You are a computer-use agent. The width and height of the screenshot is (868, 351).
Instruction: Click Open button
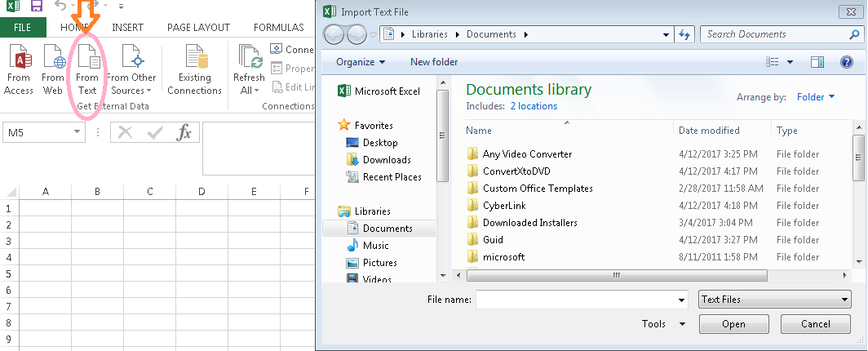(x=734, y=324)
